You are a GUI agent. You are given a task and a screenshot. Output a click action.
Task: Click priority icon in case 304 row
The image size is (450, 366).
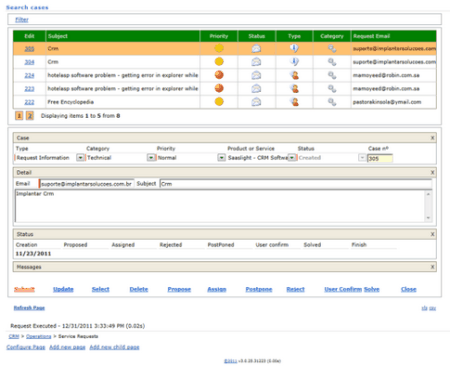[219, 62]
